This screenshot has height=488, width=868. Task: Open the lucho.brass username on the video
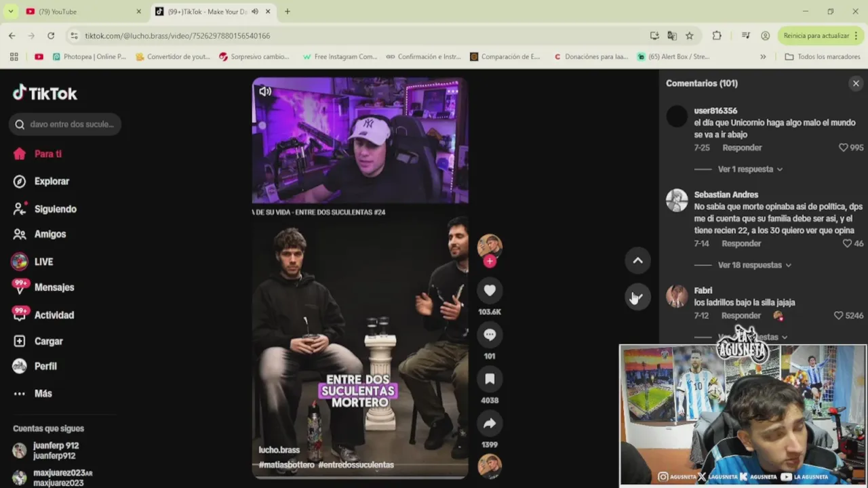point(279,450)
